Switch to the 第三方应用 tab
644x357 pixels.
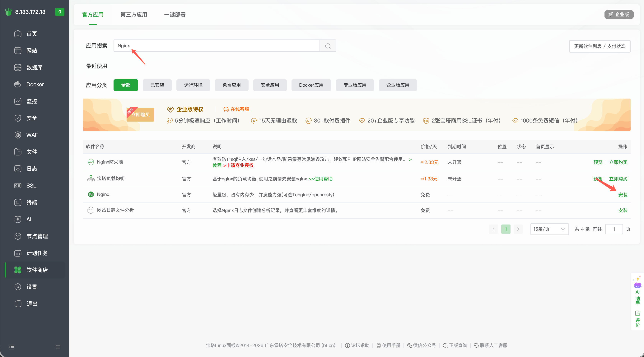pyautogui.click(x=134, y=15)
